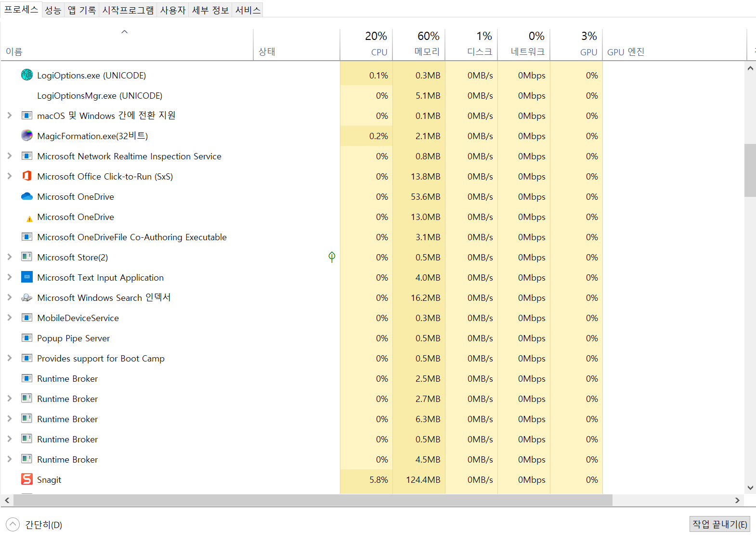Expand the MobileDeviceService process

pyautogui.click(x=9, y=318)
